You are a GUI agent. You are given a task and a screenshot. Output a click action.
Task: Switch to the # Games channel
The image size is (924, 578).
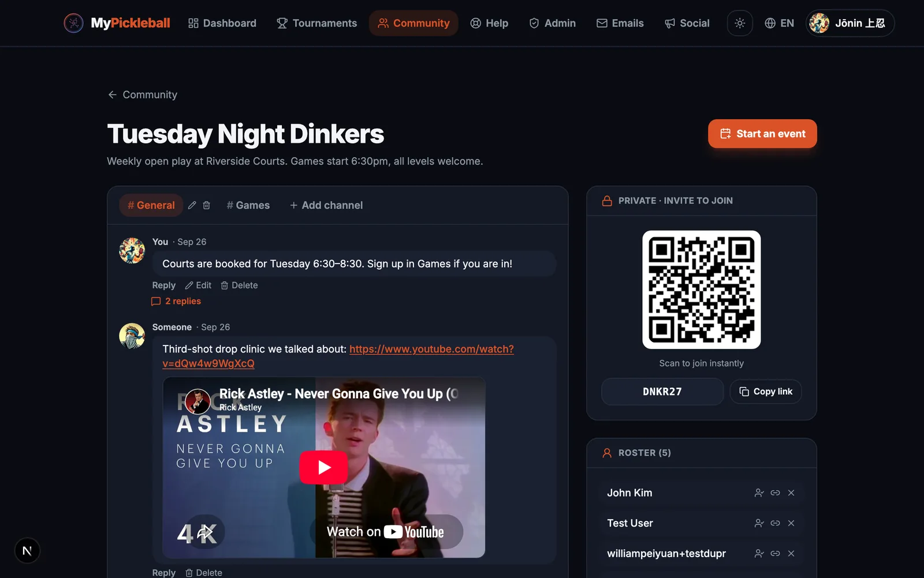click(x=248, y=205)
